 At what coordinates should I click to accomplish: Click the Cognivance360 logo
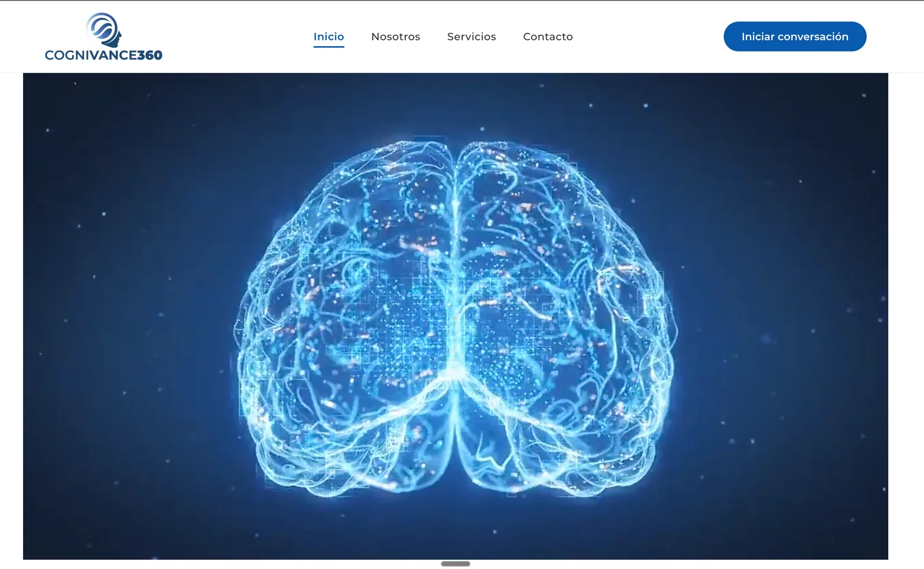(x=104, y=37)
